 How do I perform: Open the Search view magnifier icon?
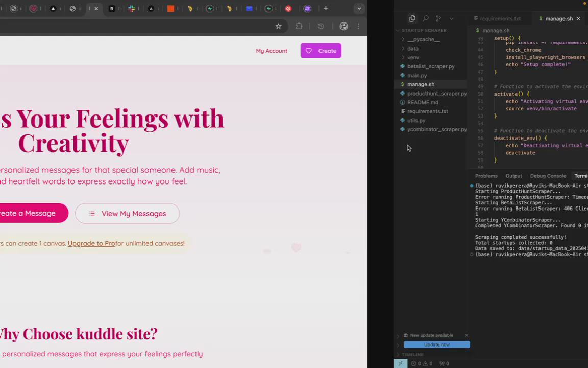pyautogui.click(x=426, y=18)
